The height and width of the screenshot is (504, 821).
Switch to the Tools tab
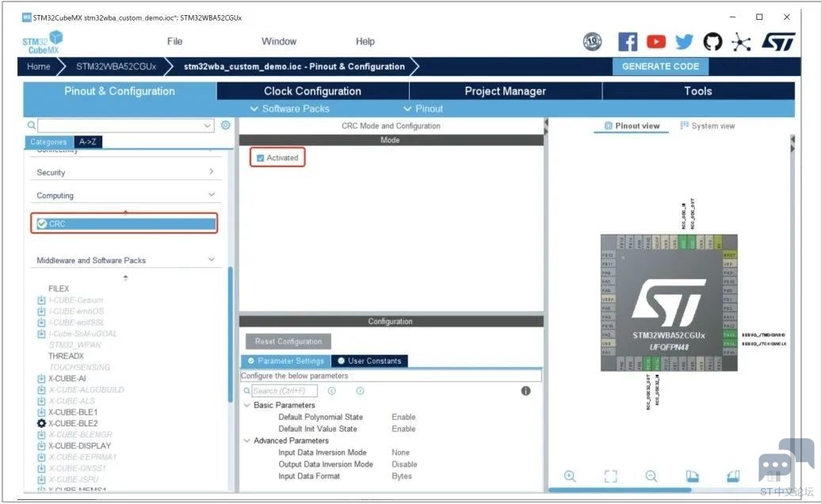(x=698, y=91)
